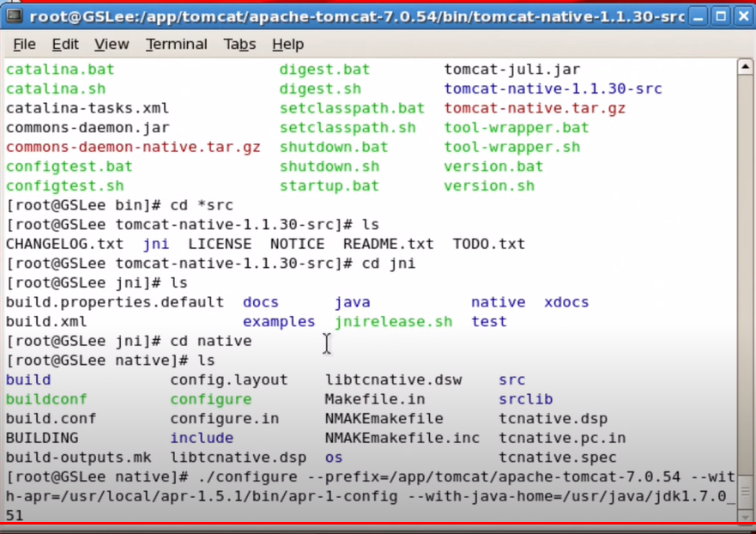
Task: Close the terminal window
Action: [x=744, y=17]
